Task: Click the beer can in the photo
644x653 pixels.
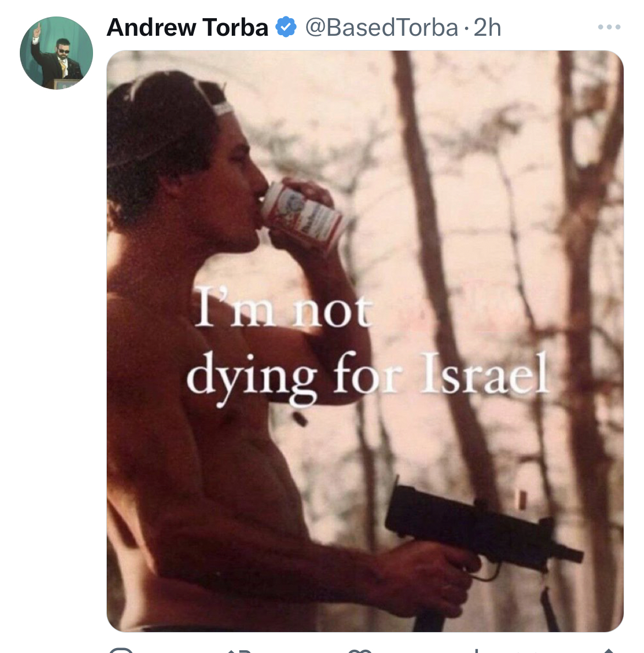Action: tap(303, 216)
